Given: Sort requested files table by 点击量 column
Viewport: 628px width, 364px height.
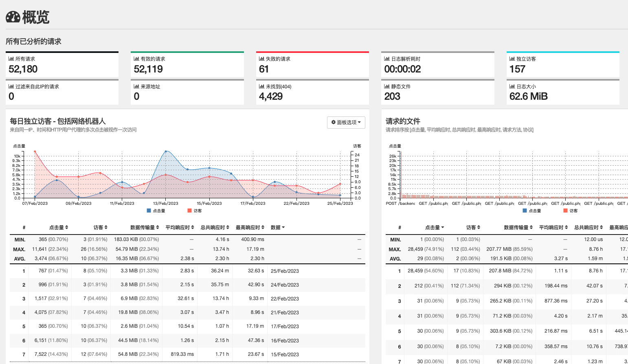Looking at the screenshot, I should coord(435,227).
